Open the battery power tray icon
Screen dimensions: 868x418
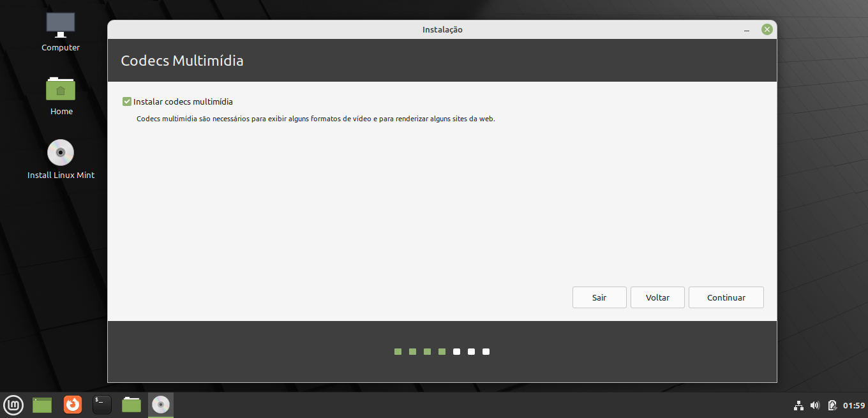coord(832,405)
